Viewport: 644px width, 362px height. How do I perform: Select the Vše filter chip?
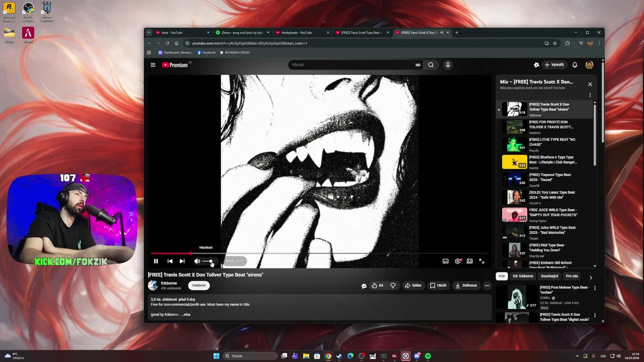click(502, 276)
